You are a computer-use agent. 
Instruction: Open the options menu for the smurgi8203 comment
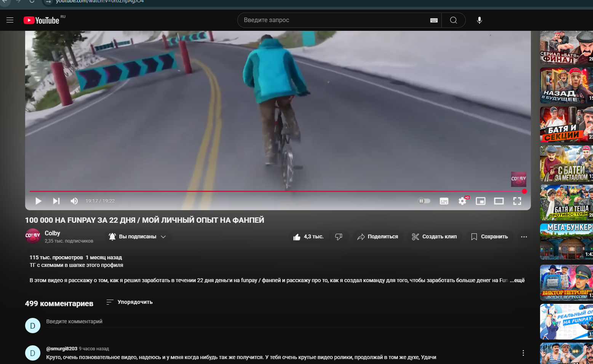tap(523, 353)
